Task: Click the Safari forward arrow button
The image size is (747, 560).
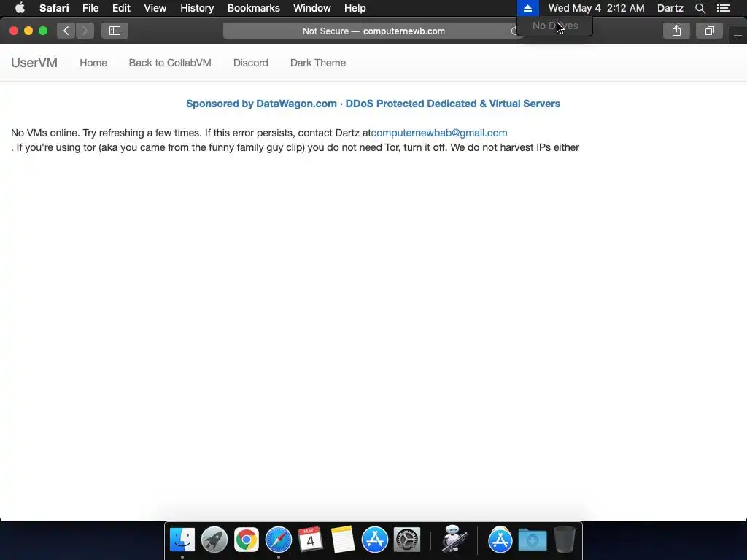Action: [85, 31]
